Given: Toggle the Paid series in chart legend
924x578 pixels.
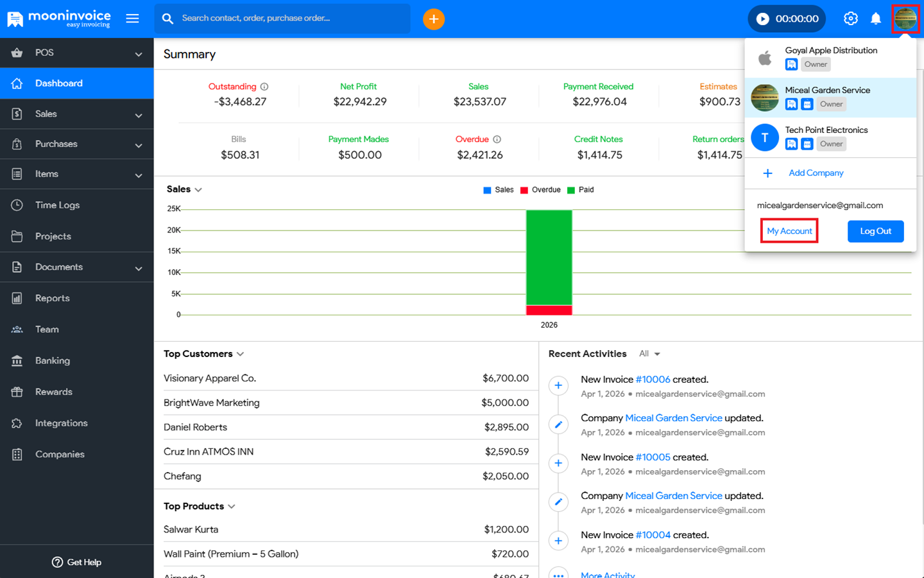Looking at the screenshot, I should click(580, 190).
